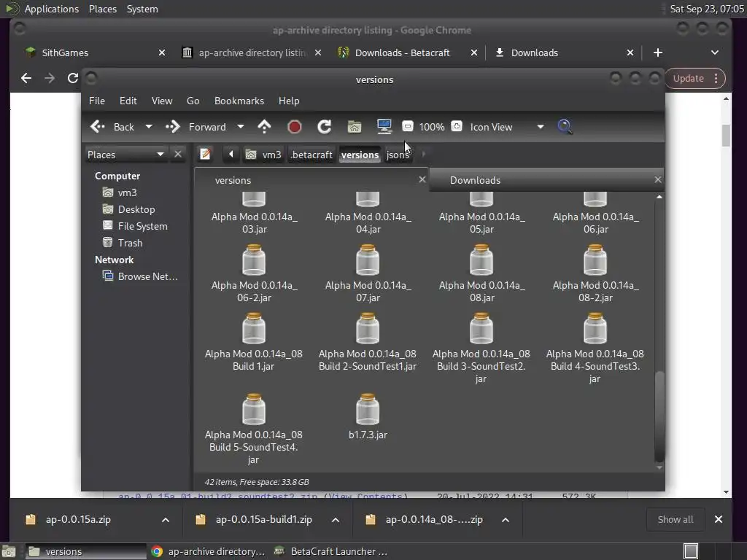Select Alpha Mod 0.0.14a_07.jar jar icon
Screen dimensions: 747x560
tap(368, 260)
